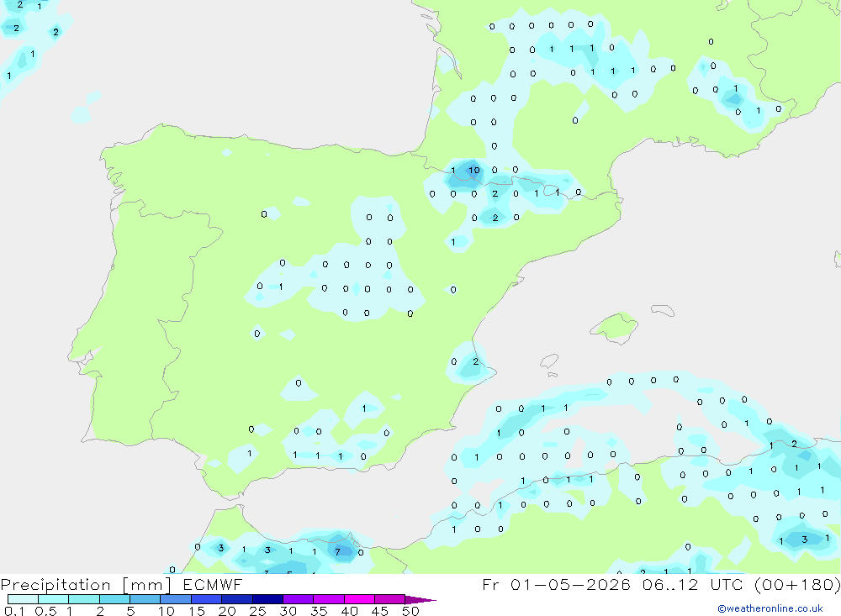Screen dimensions: 841x616
Task: Click purple legend swatch between 30 and 35
Action: point(298,599)
